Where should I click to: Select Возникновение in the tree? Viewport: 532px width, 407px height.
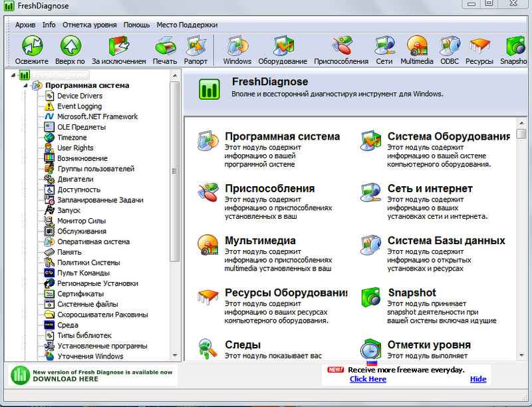point(82,158)
